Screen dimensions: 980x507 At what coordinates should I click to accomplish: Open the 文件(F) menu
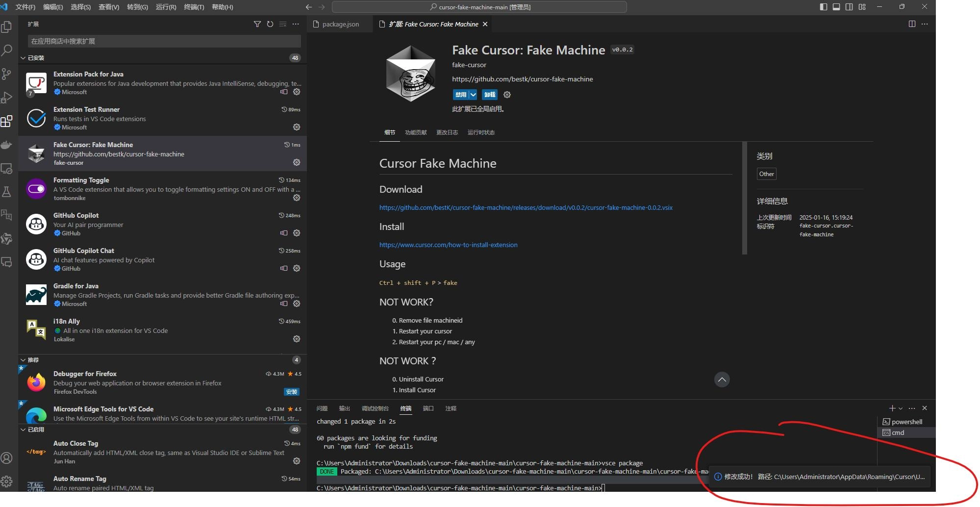pos(25,7)
